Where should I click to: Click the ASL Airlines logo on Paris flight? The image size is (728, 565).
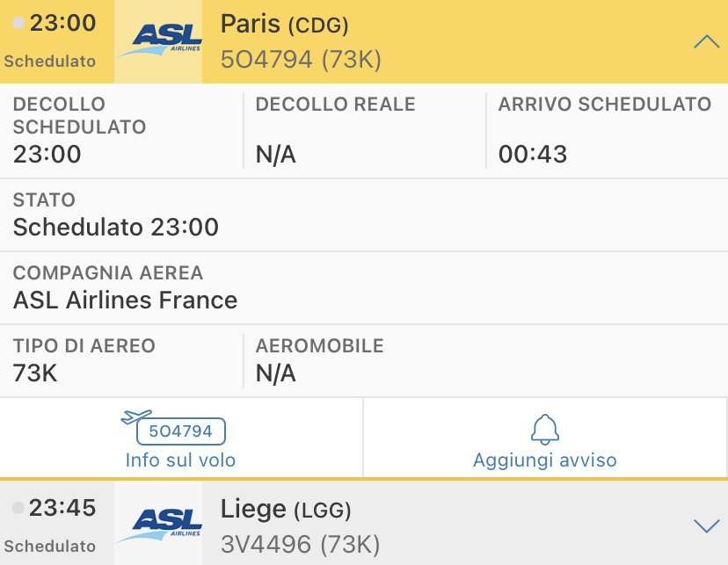[158, 41]
